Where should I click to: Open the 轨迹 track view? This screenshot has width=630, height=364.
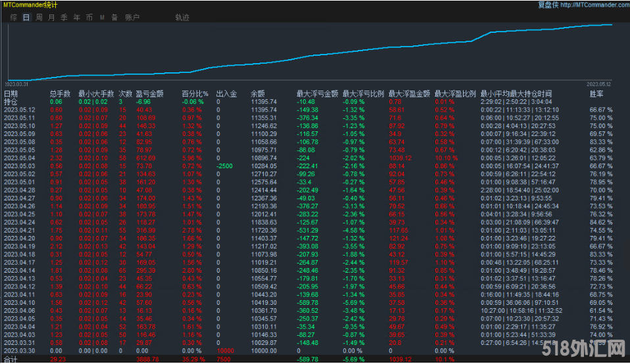[x=182, y=17]
